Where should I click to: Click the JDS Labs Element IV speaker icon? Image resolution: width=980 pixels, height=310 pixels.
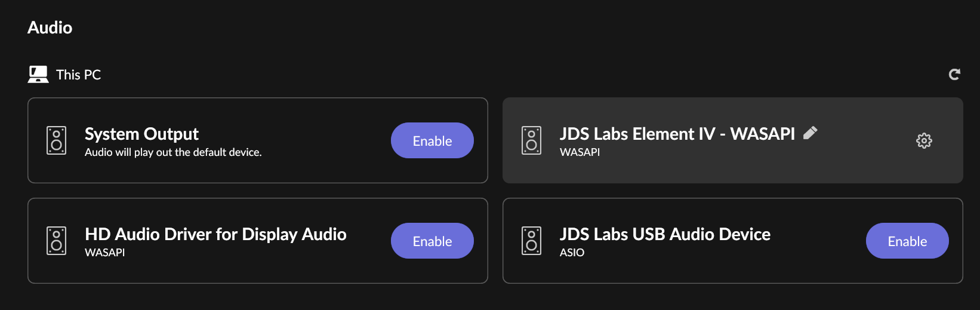pos(532,140)
